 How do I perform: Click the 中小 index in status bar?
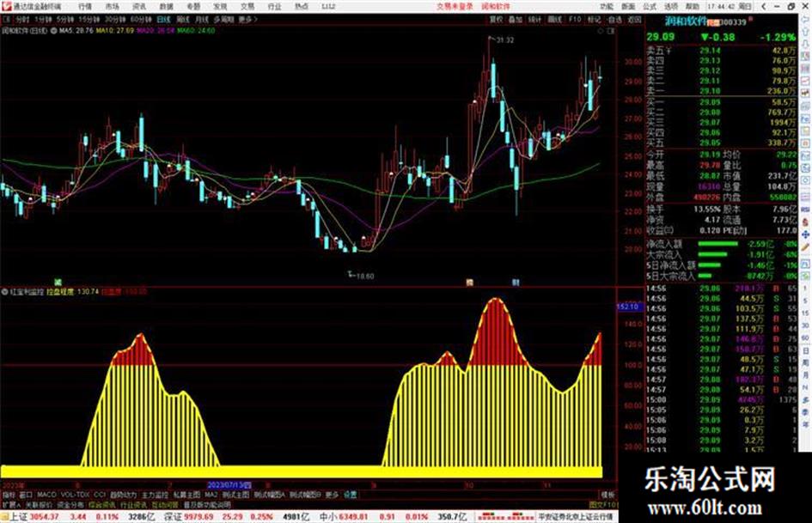[x=327, y=516]
